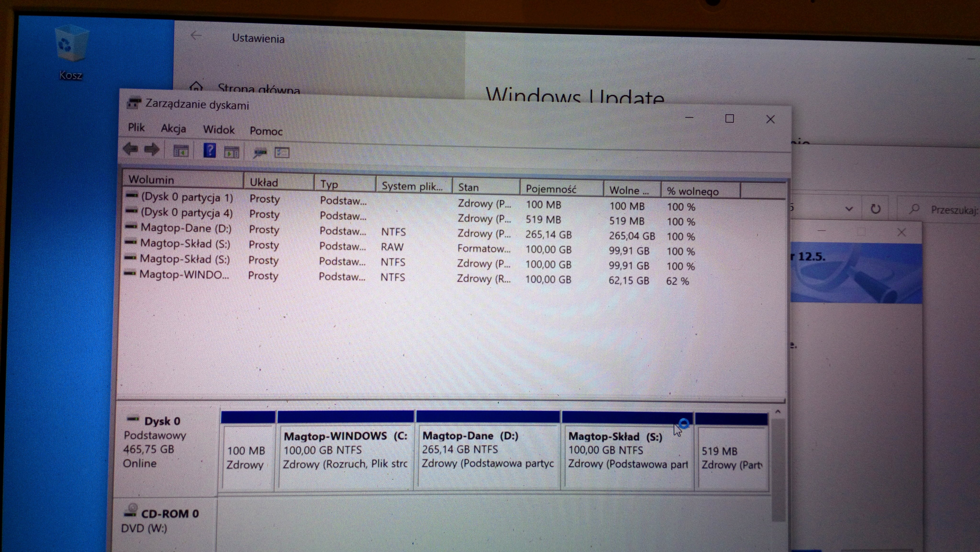Click the Refresh/Rescan disks toolbar icon

pyautogui.click(x=260, y=153)
